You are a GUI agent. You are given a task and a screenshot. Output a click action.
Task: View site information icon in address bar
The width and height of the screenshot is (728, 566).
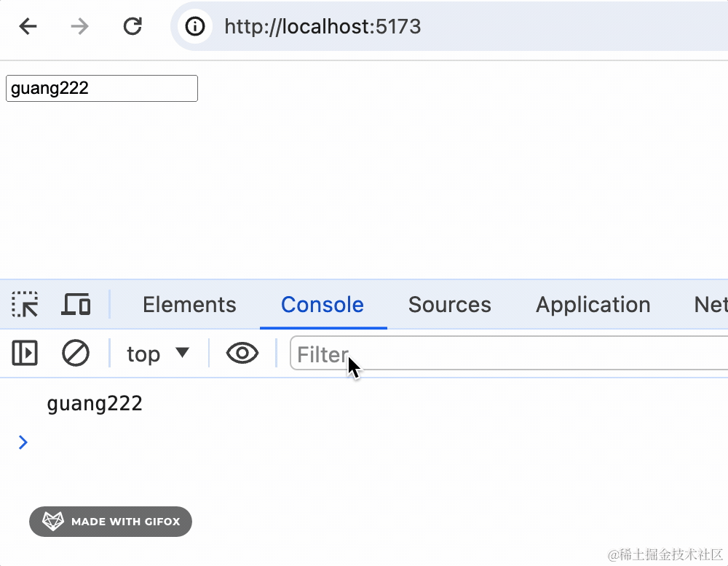195,27
